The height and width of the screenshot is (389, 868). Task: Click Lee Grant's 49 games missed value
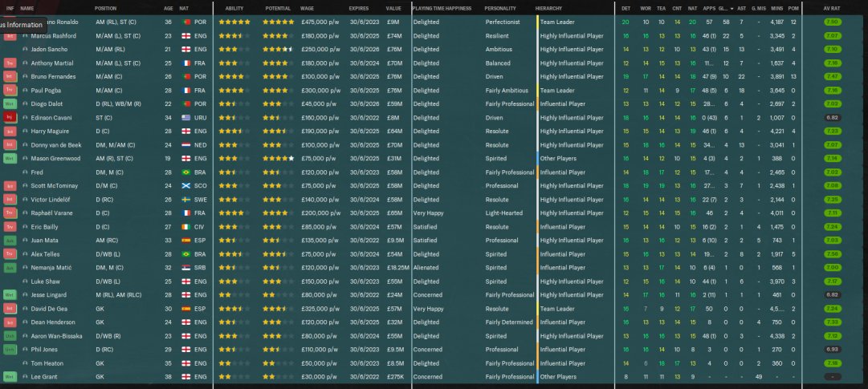coord(758,377)
